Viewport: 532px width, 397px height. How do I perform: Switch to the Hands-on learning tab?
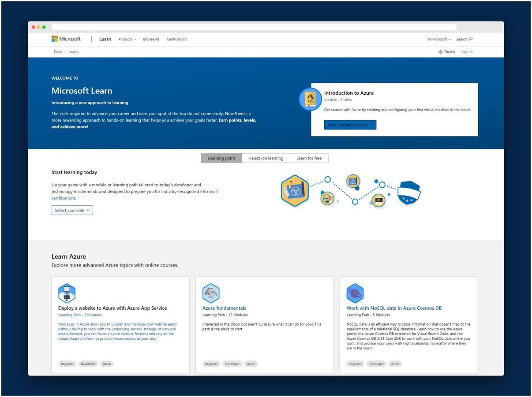pyautogui.click(x=266, y=158)
